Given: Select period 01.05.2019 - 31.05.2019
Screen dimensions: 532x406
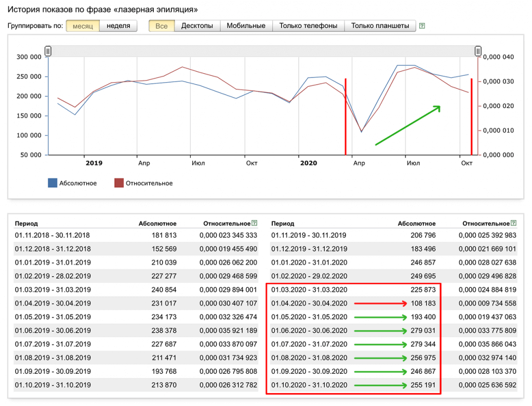Looking at the screenshot, I should point(52,317).
